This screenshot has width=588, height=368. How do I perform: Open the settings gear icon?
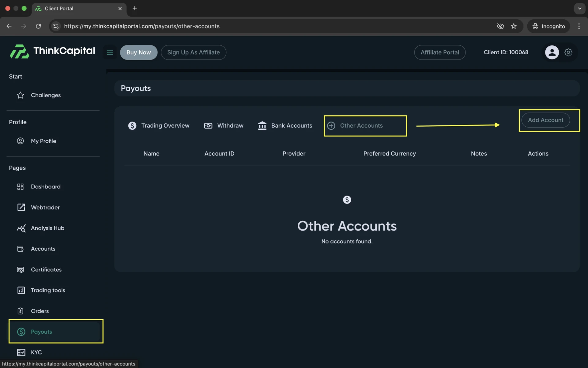568,52
